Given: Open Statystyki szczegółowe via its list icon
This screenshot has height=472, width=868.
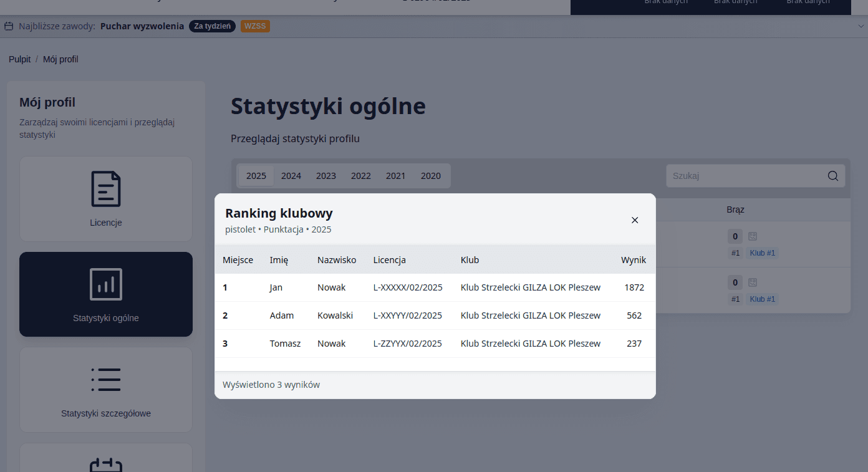Looking at the screenshot, I should (105, 379).
